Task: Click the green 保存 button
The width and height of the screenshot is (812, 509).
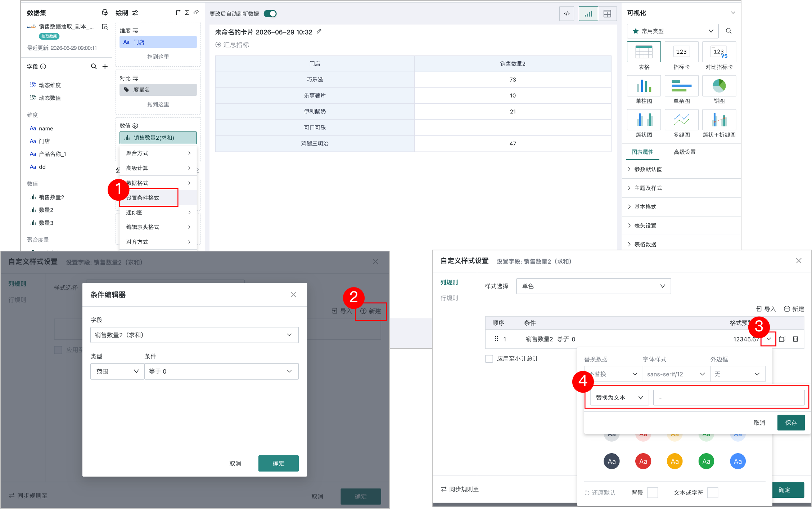Action: click(791, 423)
